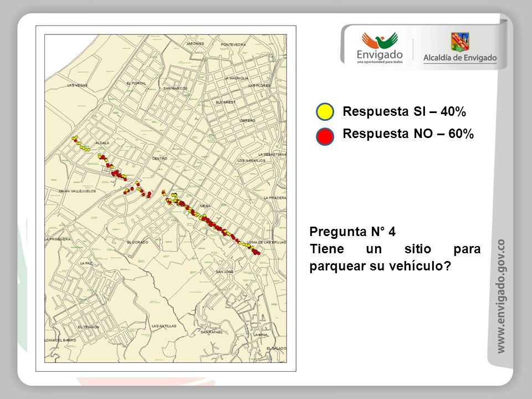
Task: Click the 'SAN RAFAEL' map label
Action: pos(211,332)
